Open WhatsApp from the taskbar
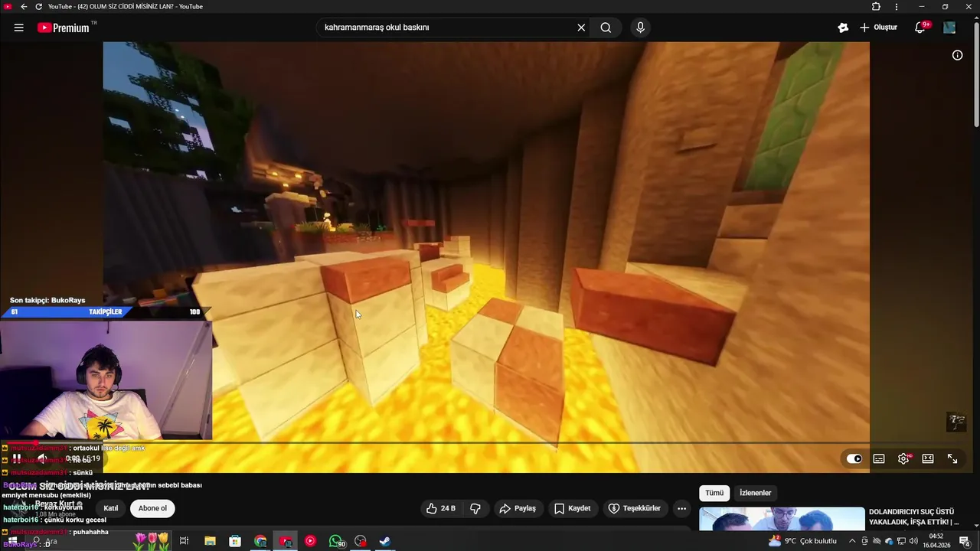 [337, 541]
